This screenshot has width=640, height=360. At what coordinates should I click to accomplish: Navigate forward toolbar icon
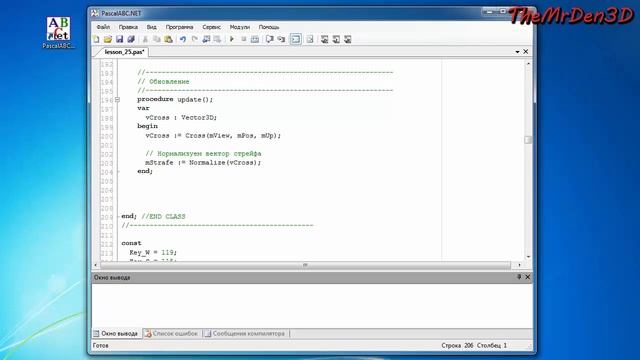click(x=218, y=39)
